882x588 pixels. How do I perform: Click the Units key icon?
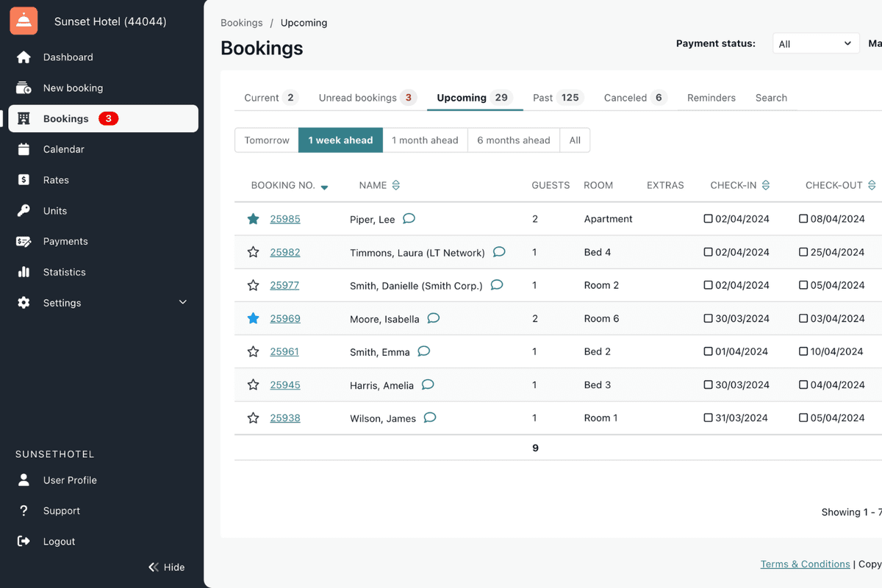[24, 211]
